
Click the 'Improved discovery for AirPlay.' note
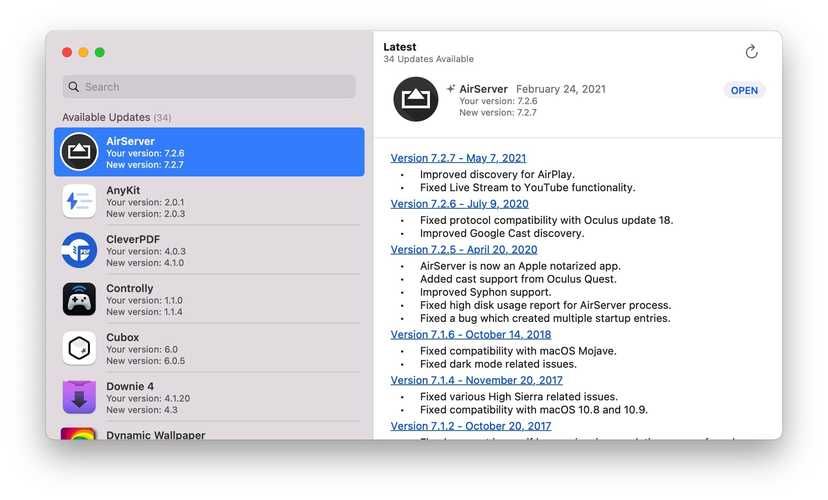pos(497,174)
